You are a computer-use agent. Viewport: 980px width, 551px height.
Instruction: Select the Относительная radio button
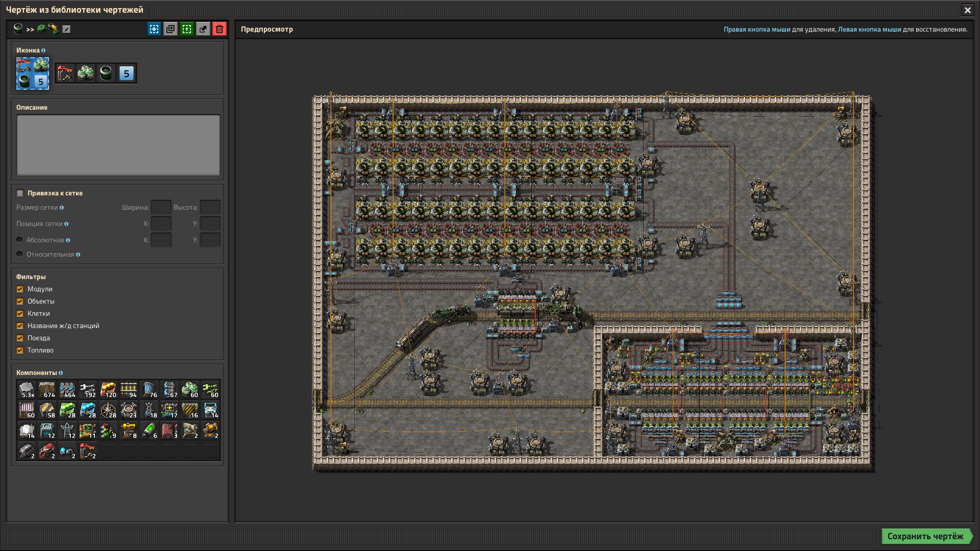[19, 254]
